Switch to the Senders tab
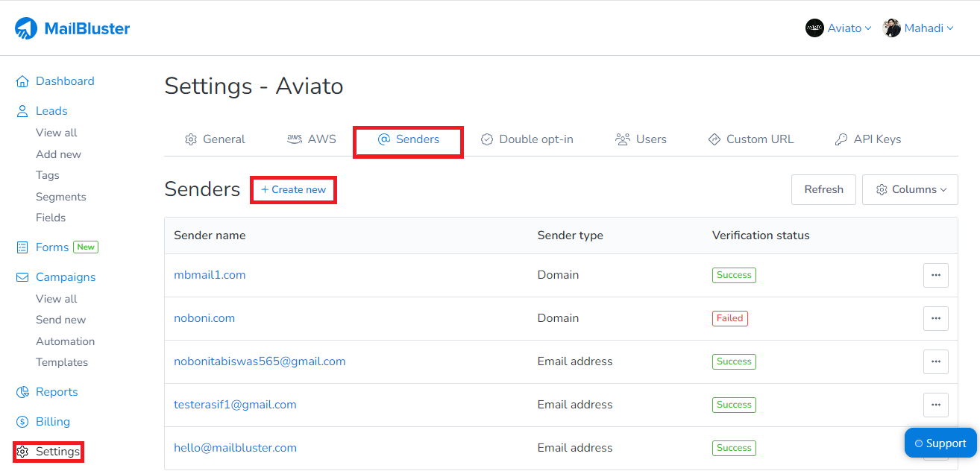This screenshot has height=471, width=980. pos(408,139)
